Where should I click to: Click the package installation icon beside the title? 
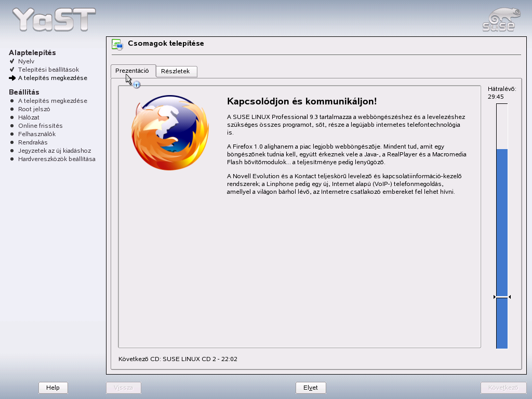(117, 45)
